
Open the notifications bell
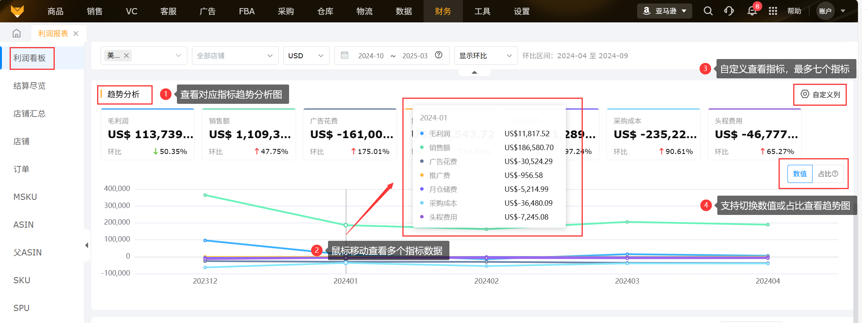[752, 11]
